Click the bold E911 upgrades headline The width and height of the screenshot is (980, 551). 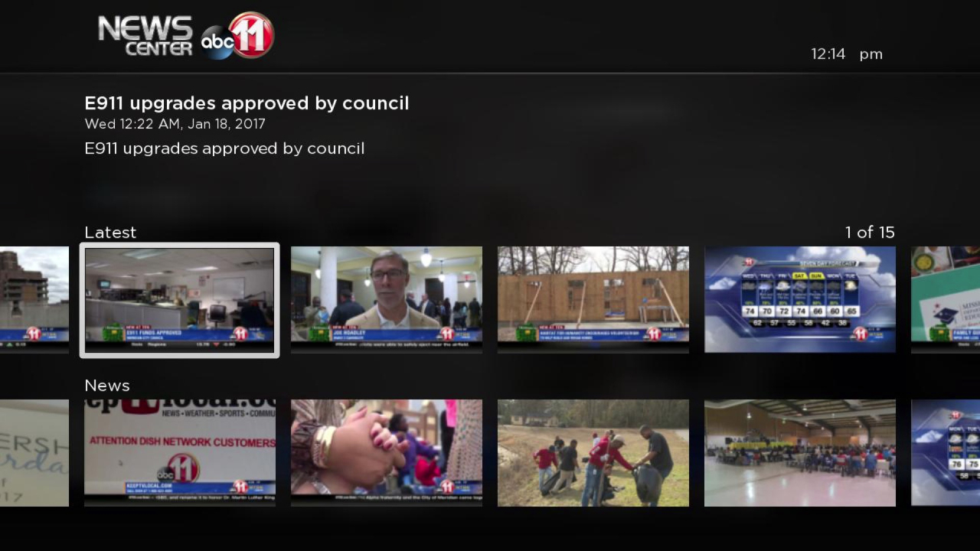pyautogui.click(x=247, y=103)
